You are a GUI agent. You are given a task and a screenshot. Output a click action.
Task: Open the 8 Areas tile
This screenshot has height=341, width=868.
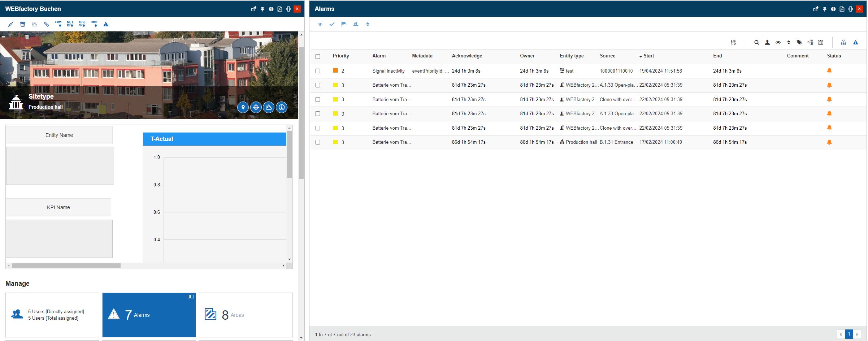(x=246, y=315)
